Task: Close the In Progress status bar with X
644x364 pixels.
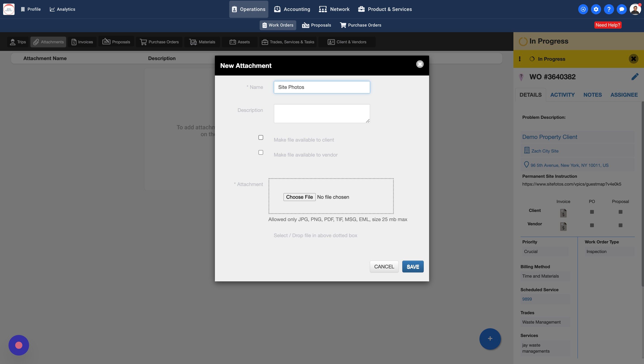Action: (x=633, y=59)
